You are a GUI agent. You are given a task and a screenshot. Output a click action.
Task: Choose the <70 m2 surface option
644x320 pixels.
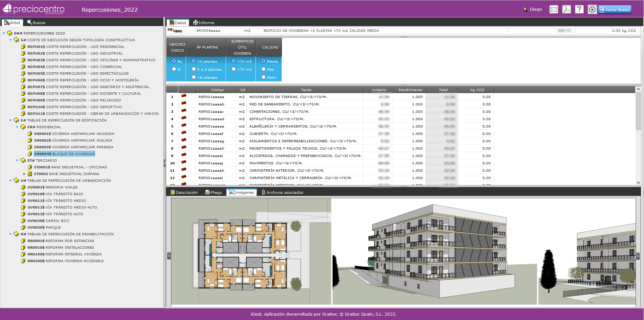(234, 61)
